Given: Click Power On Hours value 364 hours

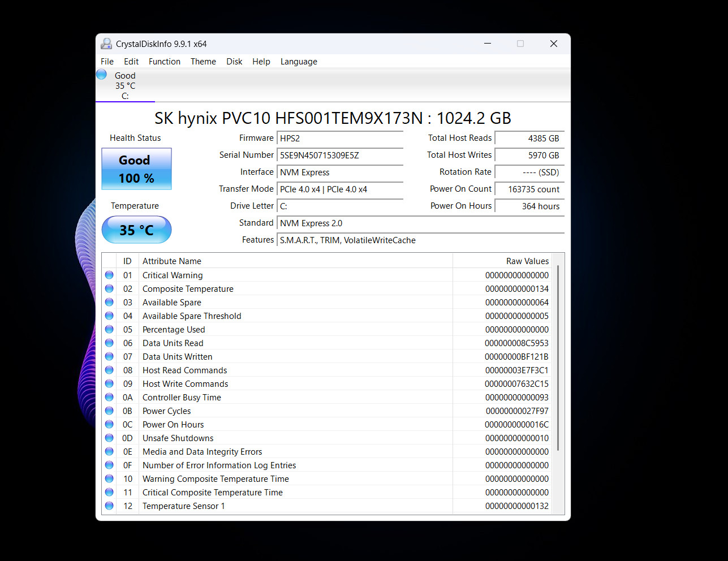Looking at the screenshot, I should [529, 206].
